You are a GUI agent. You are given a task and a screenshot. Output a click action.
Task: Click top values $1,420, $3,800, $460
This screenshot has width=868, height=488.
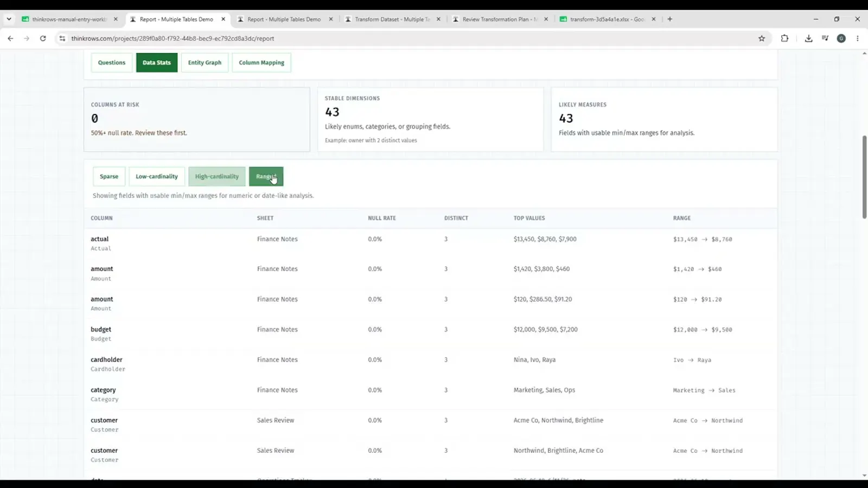coord(541,269)
